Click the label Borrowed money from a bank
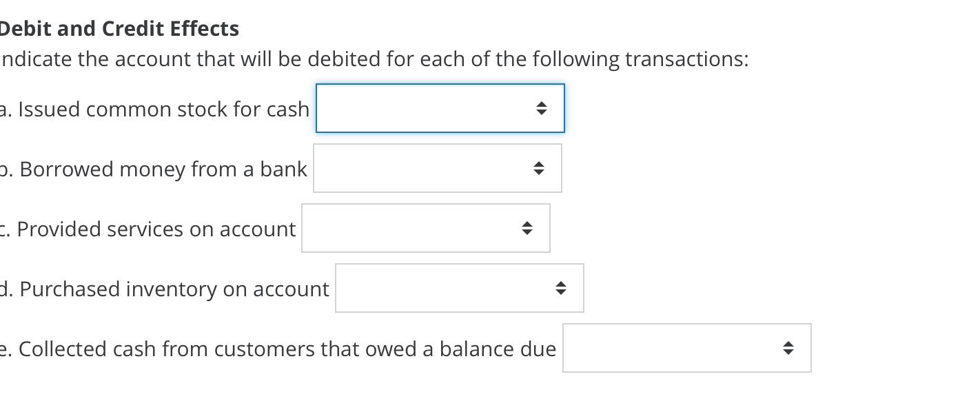The width and height of the screenshot is (980, 412). click(x=153, y=169)
